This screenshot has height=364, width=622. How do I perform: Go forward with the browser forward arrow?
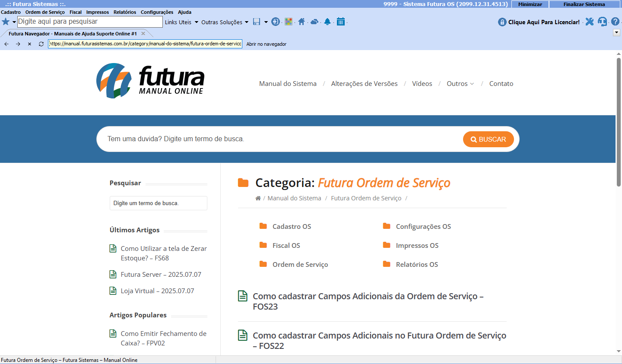18,44
